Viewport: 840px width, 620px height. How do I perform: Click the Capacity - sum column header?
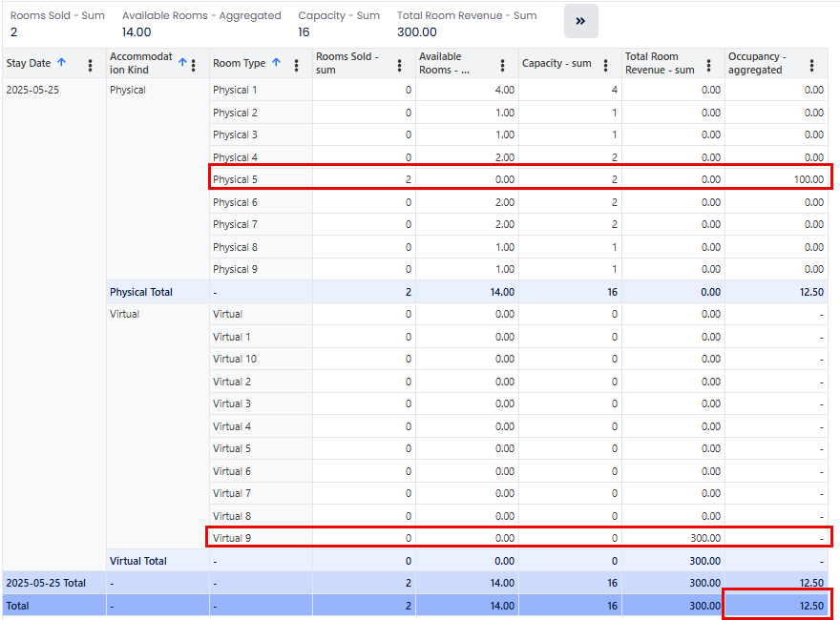556,64
